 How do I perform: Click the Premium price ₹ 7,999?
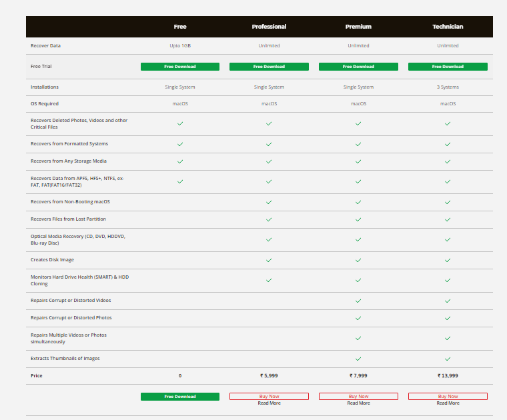tap(358, 376)
